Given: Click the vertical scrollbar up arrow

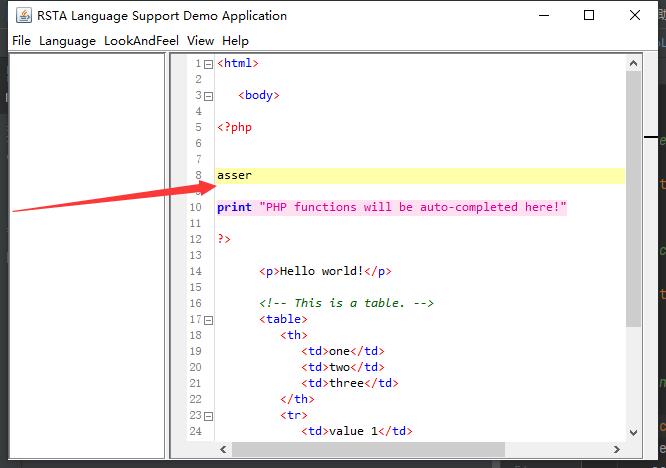Looking at the screenshot, I should 633,64.
